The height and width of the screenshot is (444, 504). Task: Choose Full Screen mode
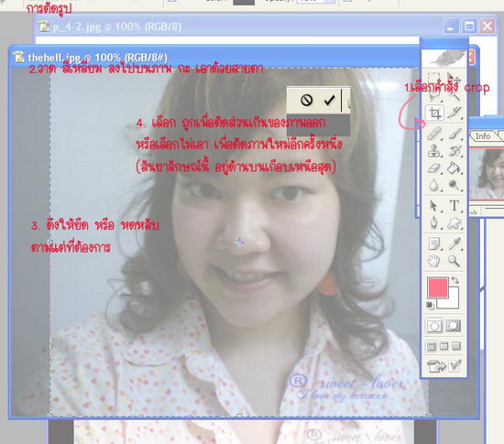coord(456,346)
